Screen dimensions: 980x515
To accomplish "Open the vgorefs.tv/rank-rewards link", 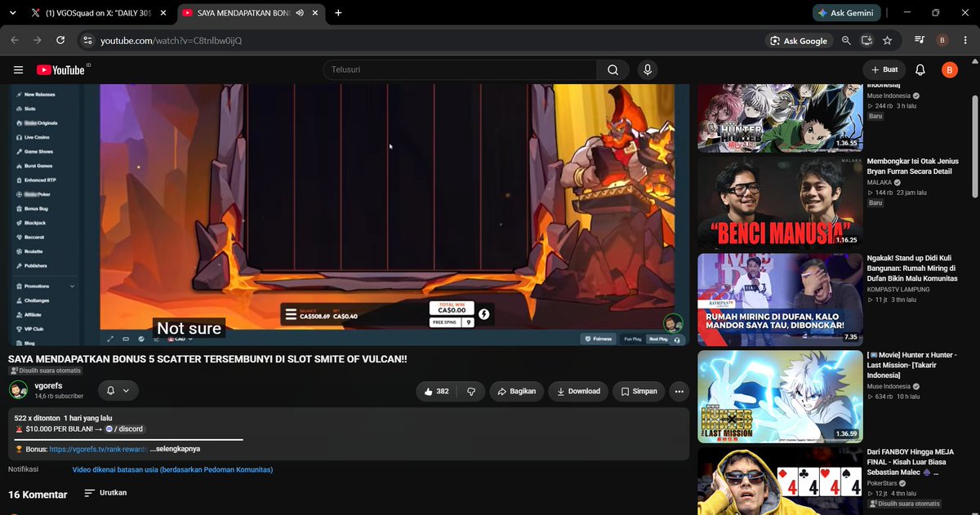I will click(x=98, y=449).
